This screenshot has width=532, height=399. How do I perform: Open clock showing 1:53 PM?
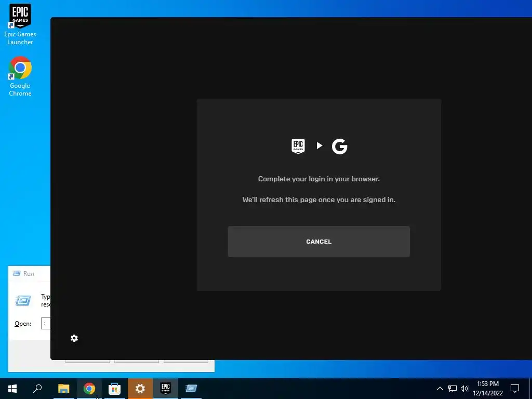[488, 389]
